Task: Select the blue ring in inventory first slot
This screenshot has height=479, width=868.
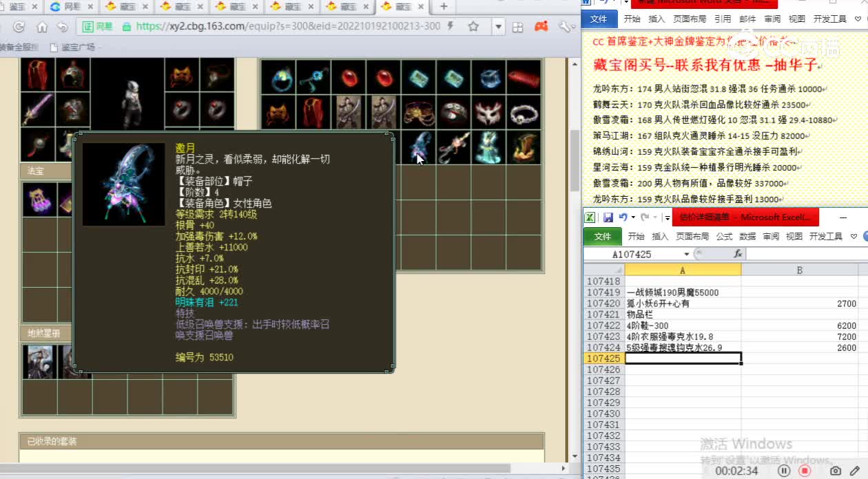Action: [278, 78]
